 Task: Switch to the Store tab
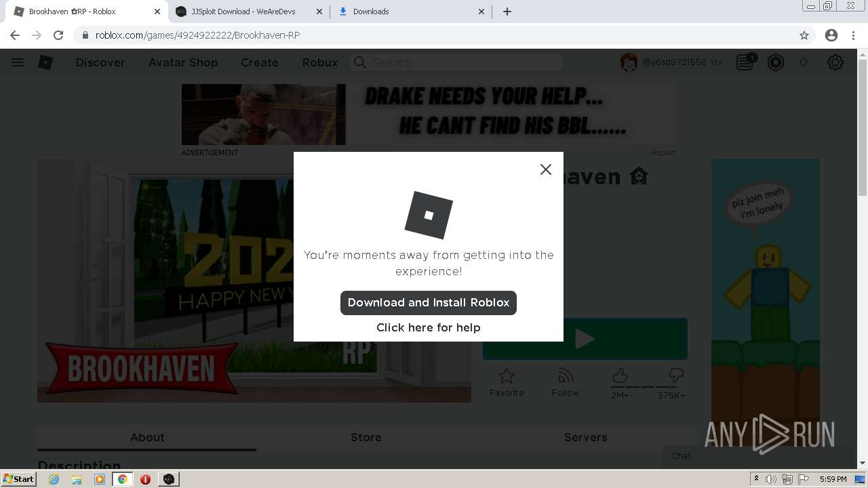coord(366,437)
